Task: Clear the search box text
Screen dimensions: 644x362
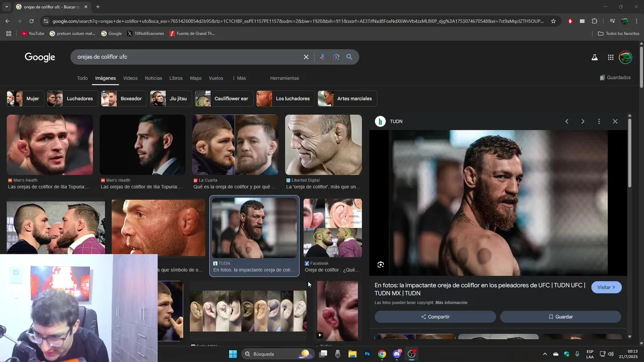Action: (306, 57)
